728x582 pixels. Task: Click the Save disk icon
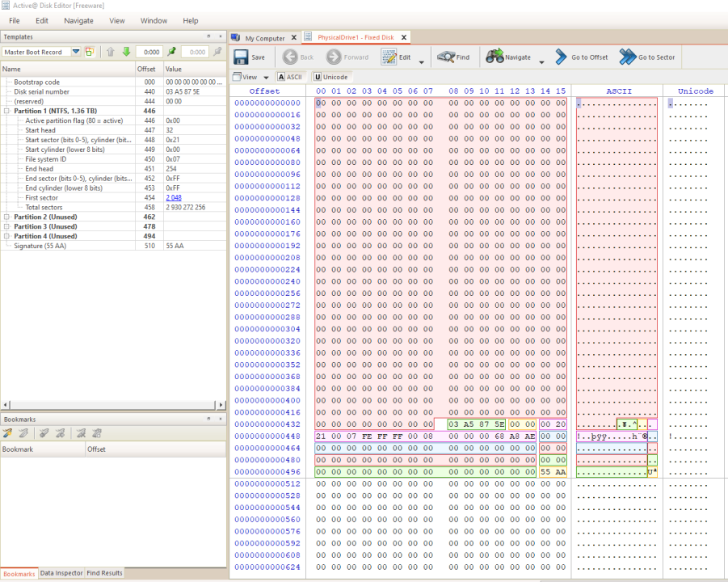tap(242, 57)
